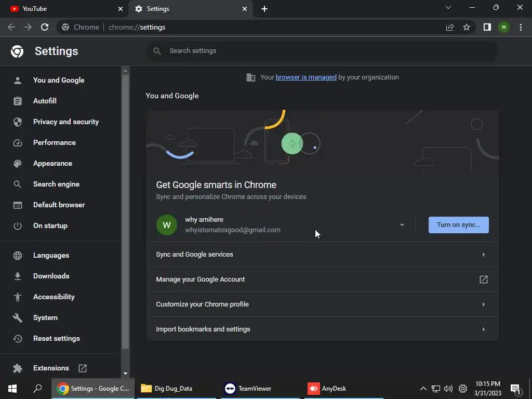
Task: Bookmark this page with star icon
Action: pos(467,27)
